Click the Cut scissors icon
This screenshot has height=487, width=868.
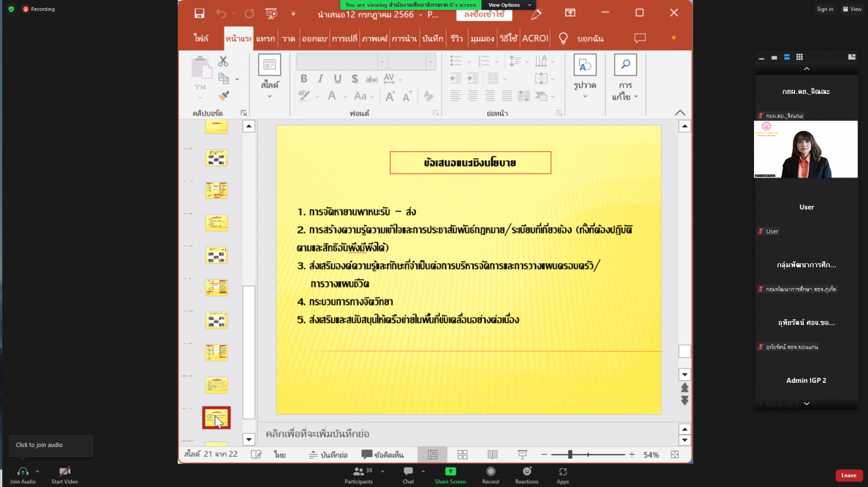point(223,61)
